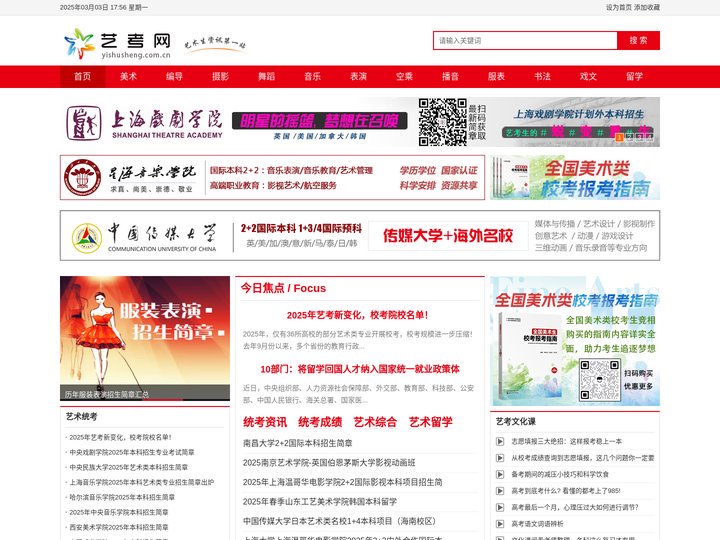Open 南昌大学2+2国际本科招生简章
Viewport: 720px width, 540px height.
298,443
